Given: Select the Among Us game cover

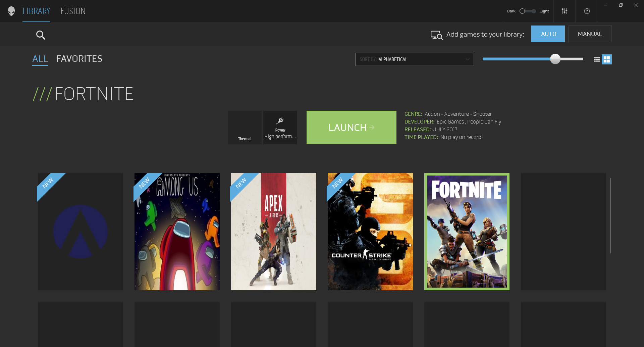Looking at the screenshot, I should coord(177,232).
